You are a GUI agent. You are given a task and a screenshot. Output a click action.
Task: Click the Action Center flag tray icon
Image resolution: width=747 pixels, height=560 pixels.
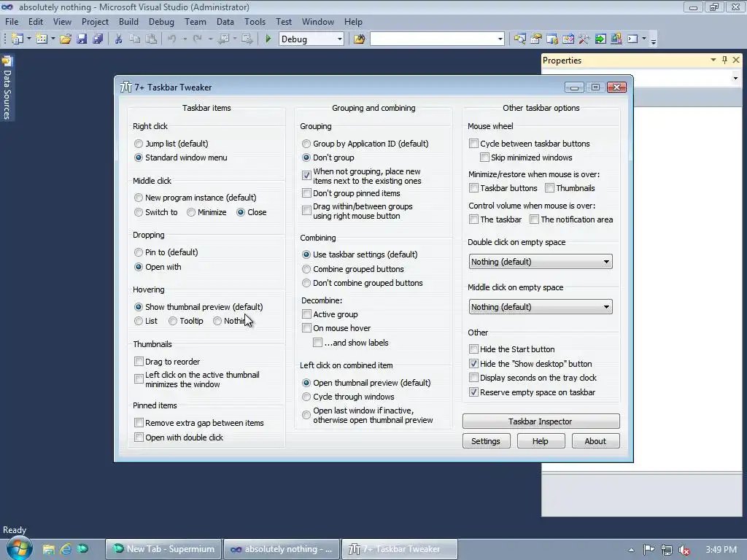tap(649, 550)
